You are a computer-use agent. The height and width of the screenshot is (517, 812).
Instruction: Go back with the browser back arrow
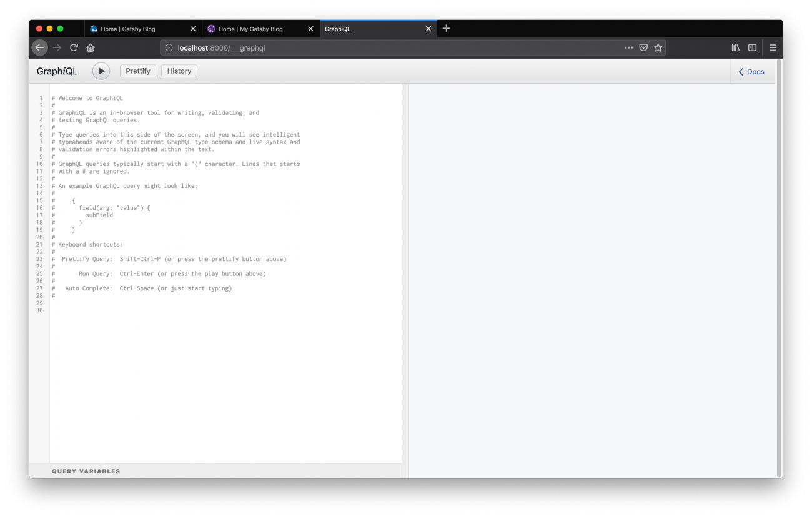[x=40, y=47]
